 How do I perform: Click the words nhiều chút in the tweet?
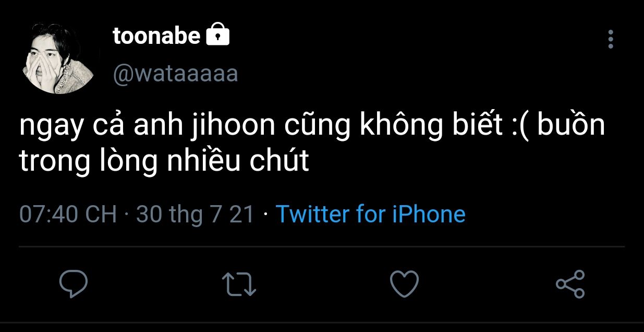click(x=238, y=161)
